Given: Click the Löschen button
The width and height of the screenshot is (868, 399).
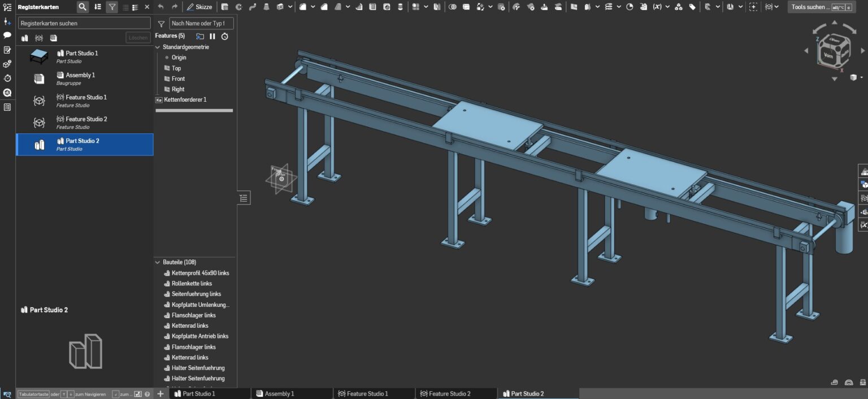Looking at the screenshot, I should coord(138,38).
